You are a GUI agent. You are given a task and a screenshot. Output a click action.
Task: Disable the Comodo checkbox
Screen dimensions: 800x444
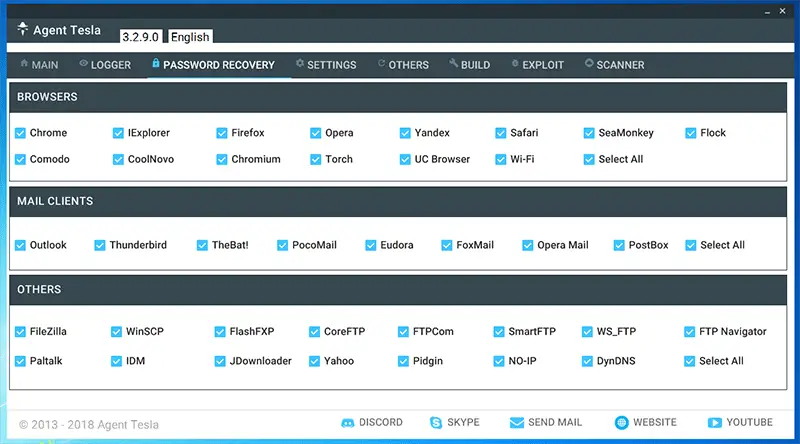point(20,160)
